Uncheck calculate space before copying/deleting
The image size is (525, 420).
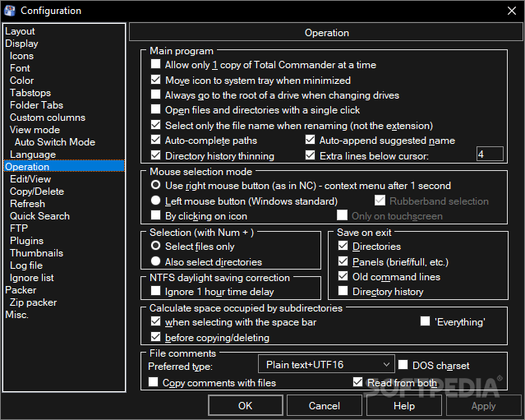(155, 337)
